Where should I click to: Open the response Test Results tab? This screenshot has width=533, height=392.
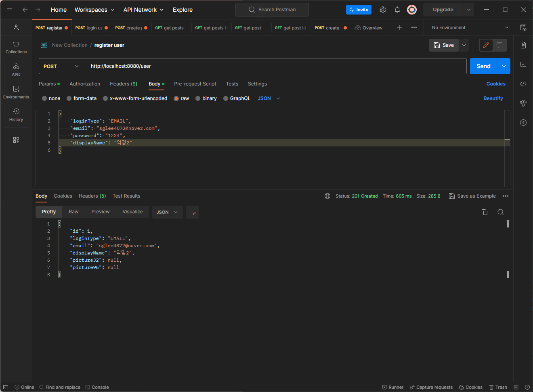point(126,196)
